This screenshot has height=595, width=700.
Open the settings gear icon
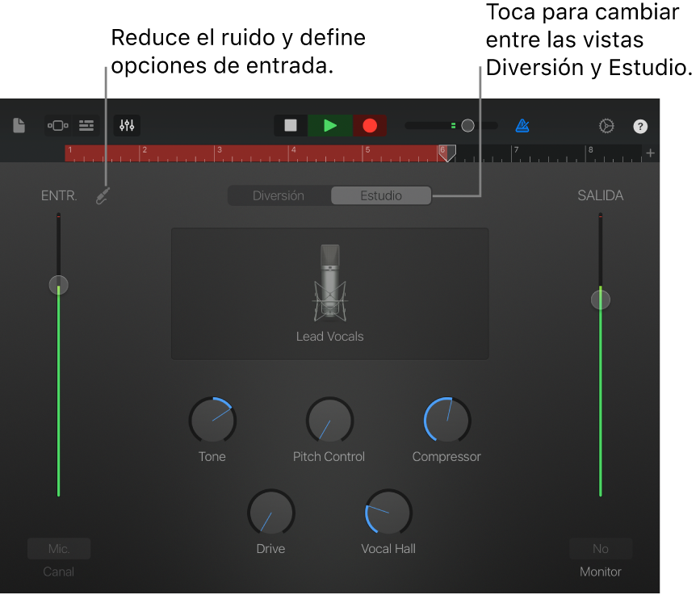click(x=606, y=126)
